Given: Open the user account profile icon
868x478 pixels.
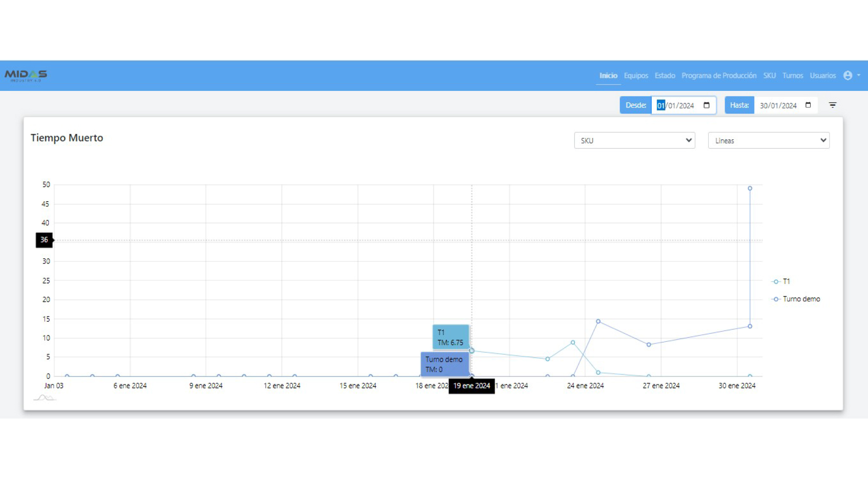Looking at the screenshot, I should [847, 76].
